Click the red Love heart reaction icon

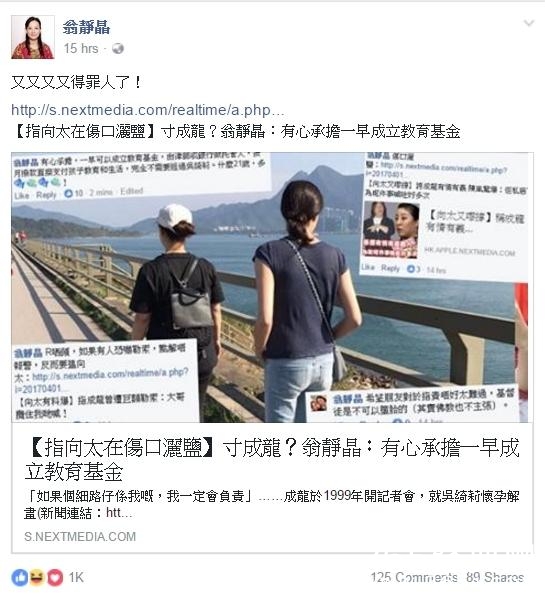55,578
